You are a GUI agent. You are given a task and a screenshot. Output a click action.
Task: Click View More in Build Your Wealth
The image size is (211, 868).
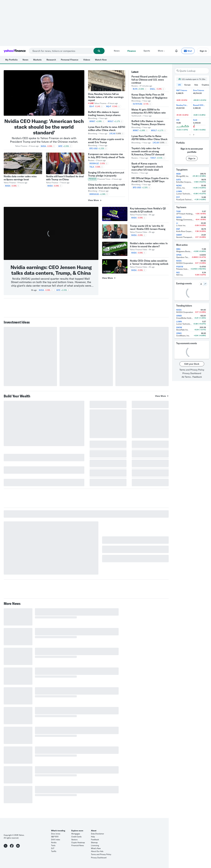[x=162, y=396]
